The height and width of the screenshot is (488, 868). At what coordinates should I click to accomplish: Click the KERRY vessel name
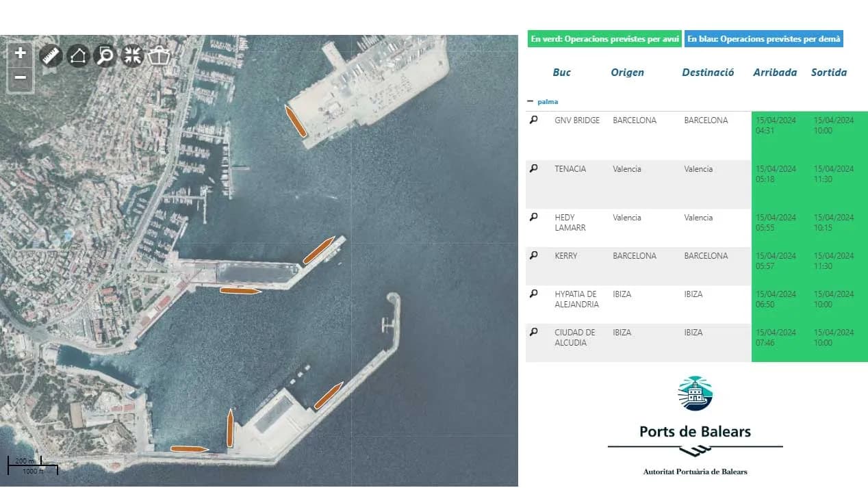(x=566, y=256)
